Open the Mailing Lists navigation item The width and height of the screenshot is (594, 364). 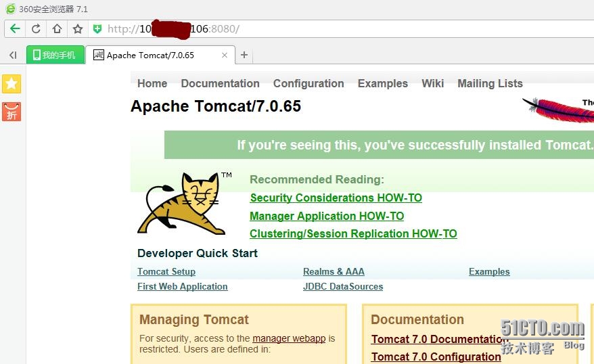pos(490,83)
